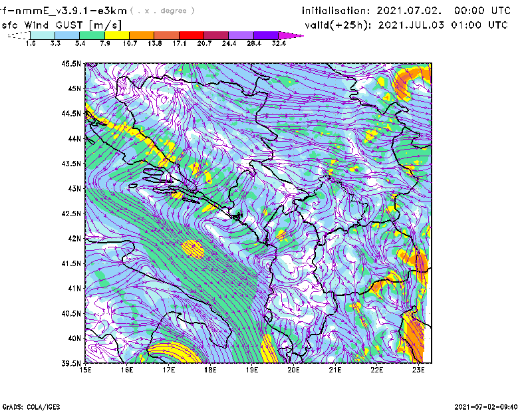532x411 pixels.
Task: Click the violet legend color swatch
Action: (266, 35)
